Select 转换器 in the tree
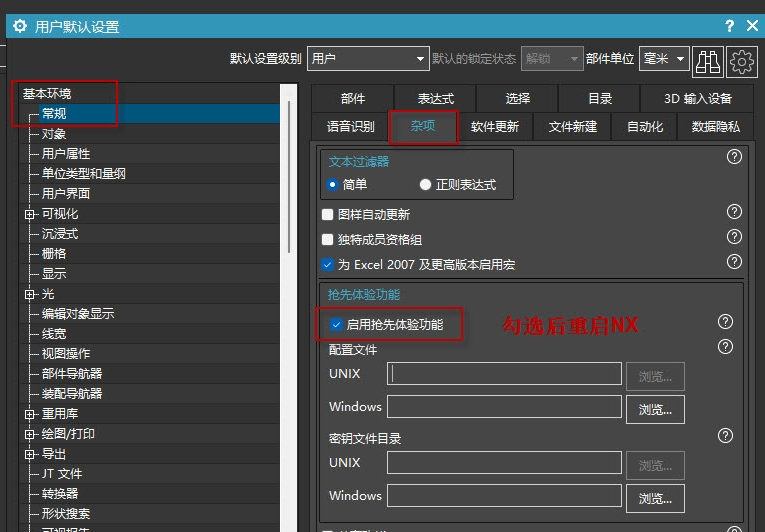This screenshot has width=765, height=532. (60, 494)
